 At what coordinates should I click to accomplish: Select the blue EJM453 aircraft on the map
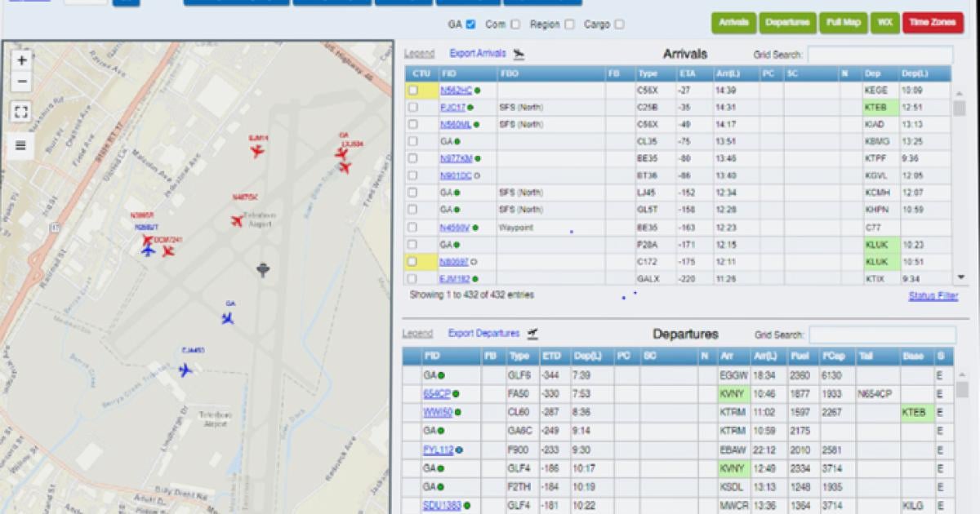pyautogui.click(x=186, y=369)
